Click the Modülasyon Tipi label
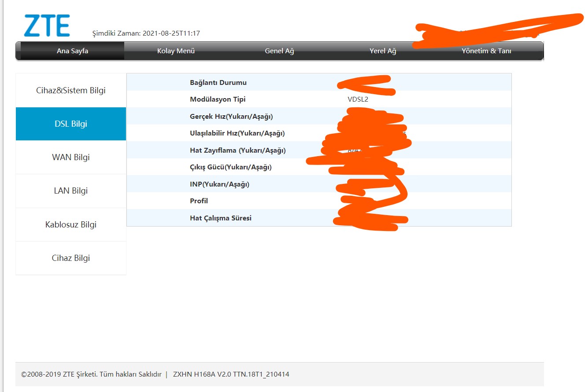Viewport: 585px width, 392px height. click(x=218, y=99)
